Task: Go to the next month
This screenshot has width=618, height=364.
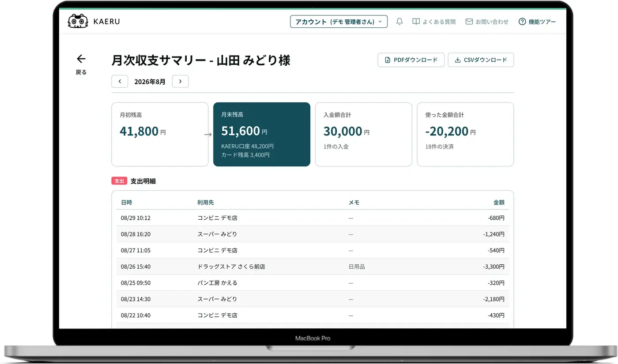Action: point(180,82)
